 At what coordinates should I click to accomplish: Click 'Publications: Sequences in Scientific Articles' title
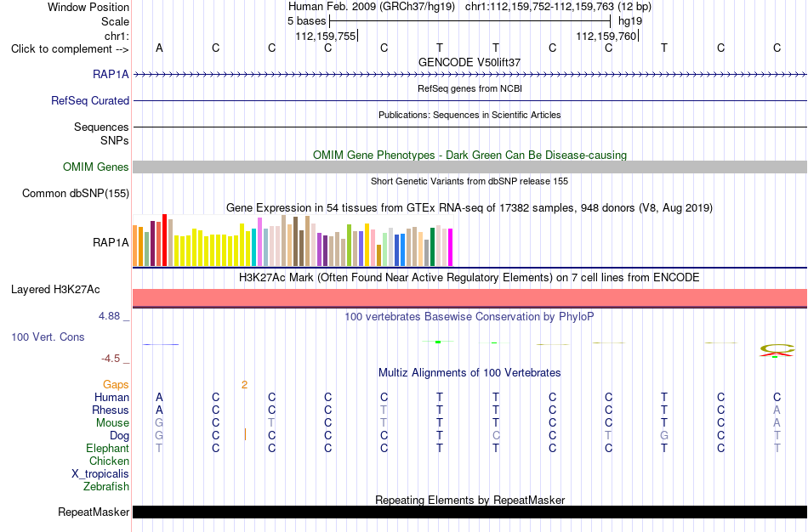click(469, 115)
